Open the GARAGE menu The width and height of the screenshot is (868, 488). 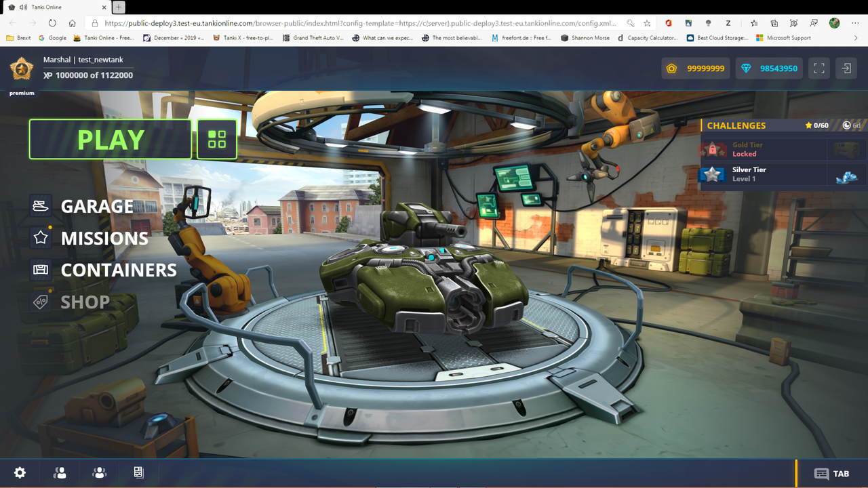[97, 206]
